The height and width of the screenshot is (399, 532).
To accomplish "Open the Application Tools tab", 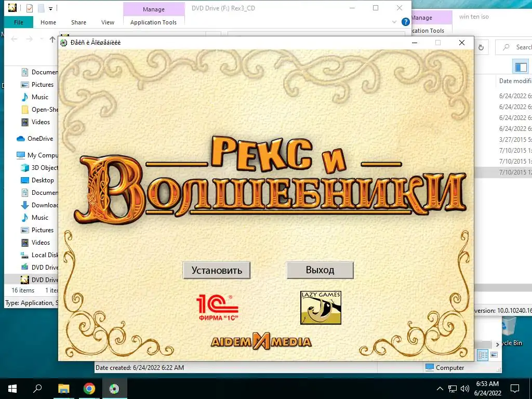I will click(x=153, y=22).
